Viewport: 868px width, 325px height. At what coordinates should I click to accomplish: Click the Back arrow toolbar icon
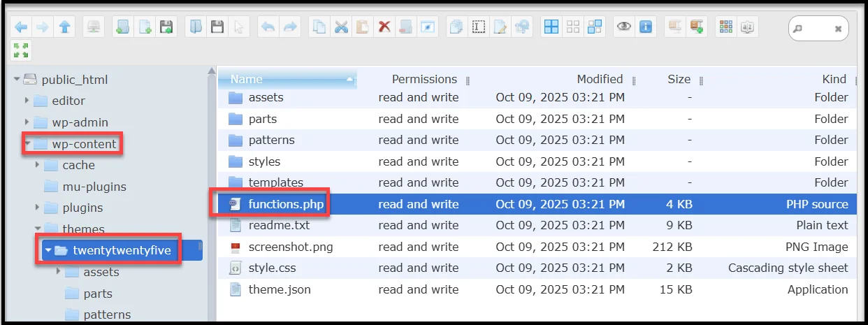(21, 27)
